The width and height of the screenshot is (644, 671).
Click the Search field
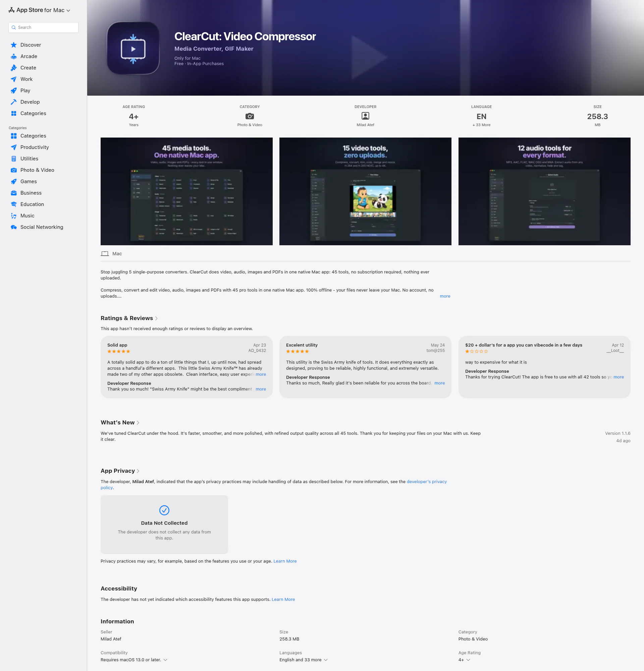click(44, 28)
